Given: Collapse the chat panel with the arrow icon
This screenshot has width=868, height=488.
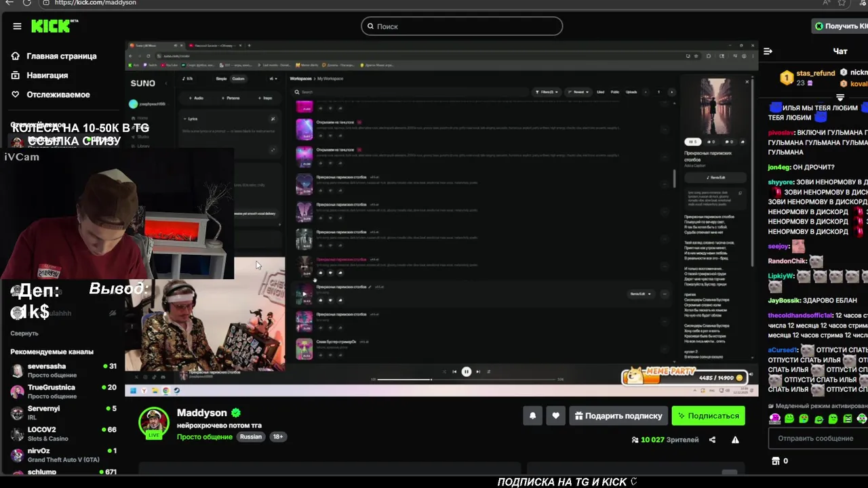Looking at the screenshot, I should point(768,52).
